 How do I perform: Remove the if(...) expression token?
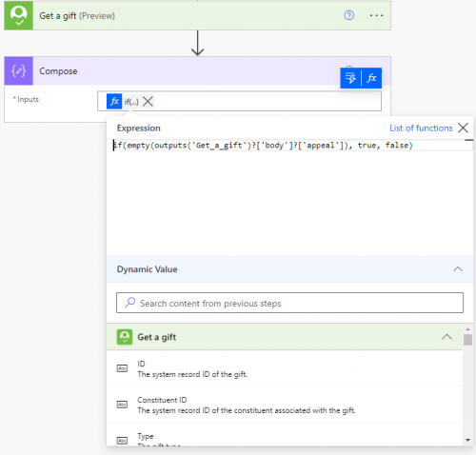click(x=148, y=102)
